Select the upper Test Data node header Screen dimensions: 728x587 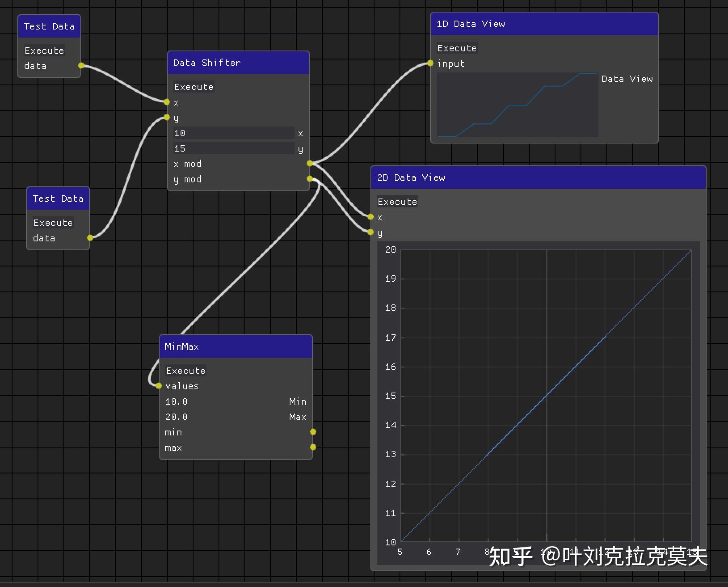click(x=48, y=26)
